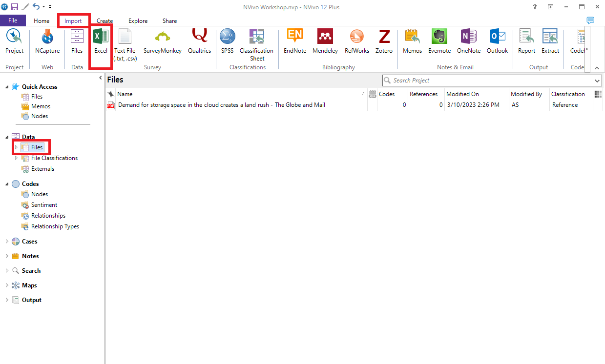The image size is (605, 364).
Task: Expand the Files folder in Data
Action: pos(16,147)
